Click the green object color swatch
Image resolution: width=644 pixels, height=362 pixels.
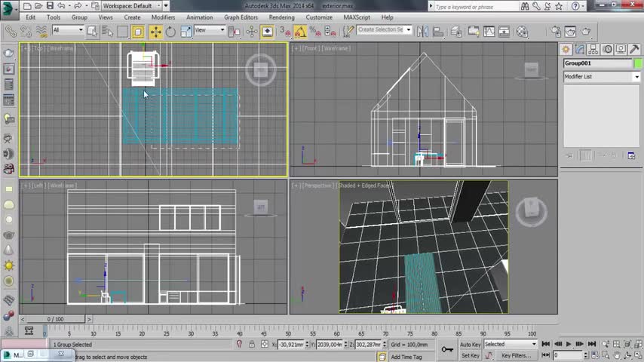(638, 63)
